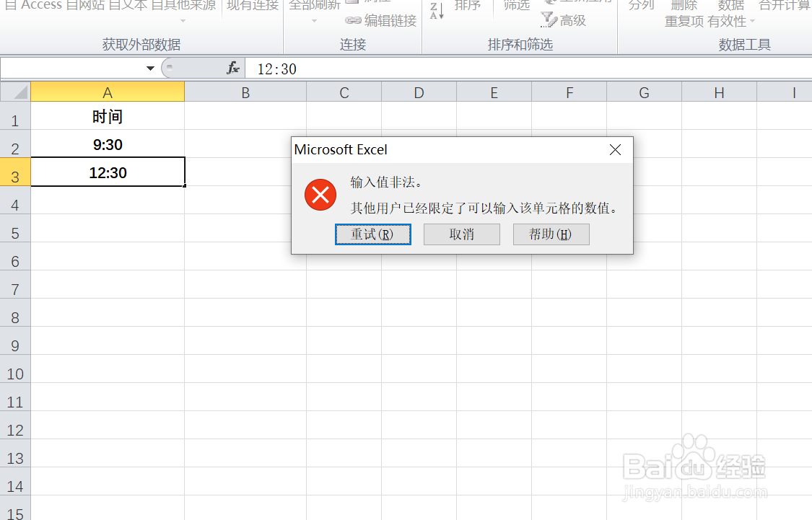The height and width of the screenshot is (520, 812).
Task: Select column F header
Action: click(569, 92)
